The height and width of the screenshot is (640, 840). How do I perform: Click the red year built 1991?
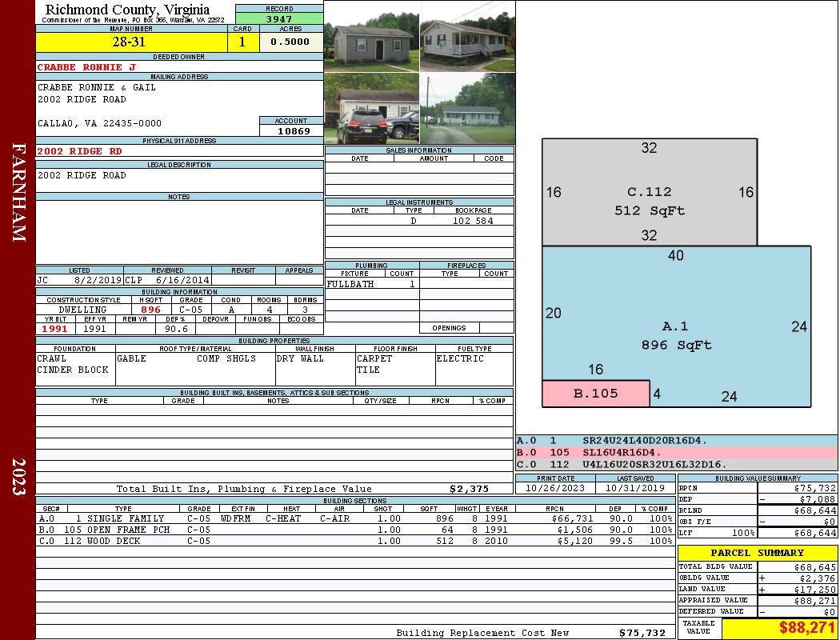click(x=55, y=329)
